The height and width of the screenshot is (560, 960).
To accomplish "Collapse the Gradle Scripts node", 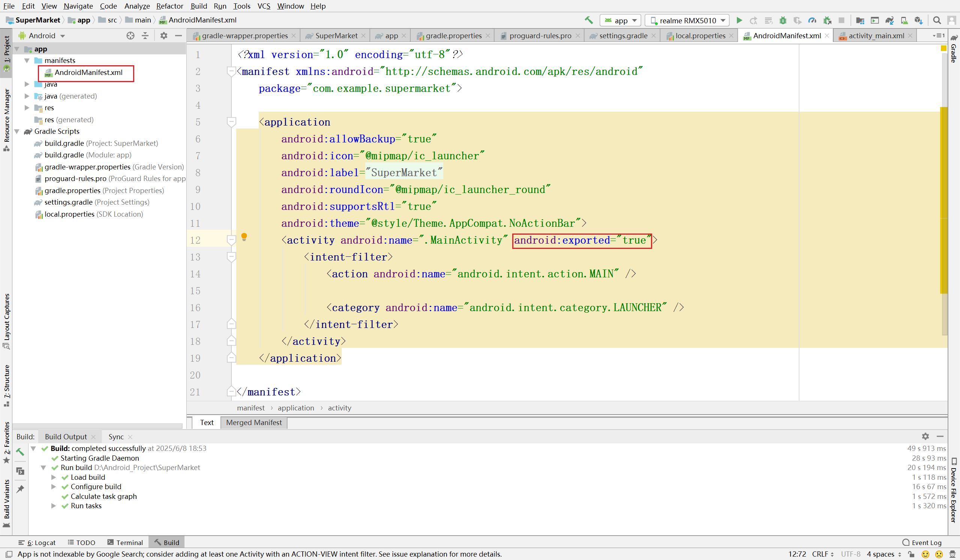I will coord(17,131).
